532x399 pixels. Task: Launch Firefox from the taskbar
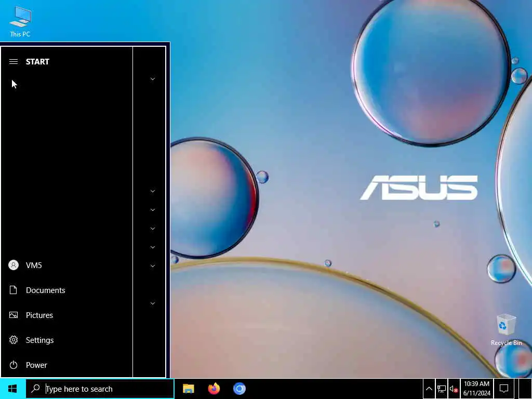click(x=214, y=389)
